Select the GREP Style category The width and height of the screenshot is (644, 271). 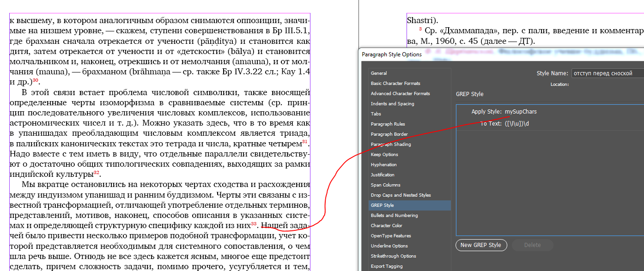pyautogui.click(x=409, y=205)
